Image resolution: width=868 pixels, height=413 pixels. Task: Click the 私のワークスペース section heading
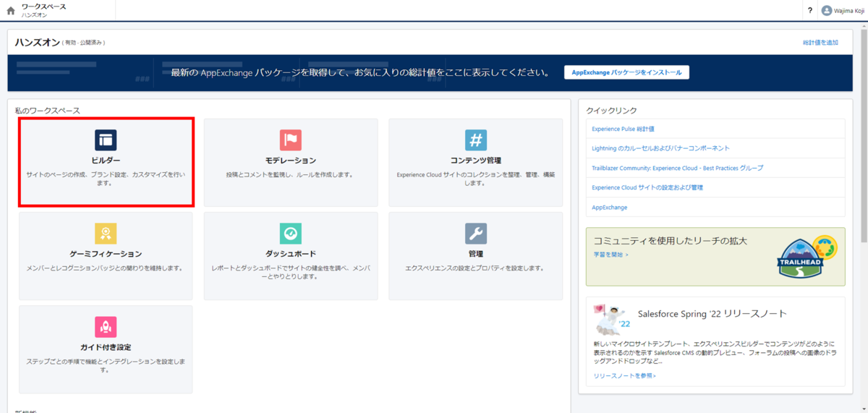pos(47,111)
